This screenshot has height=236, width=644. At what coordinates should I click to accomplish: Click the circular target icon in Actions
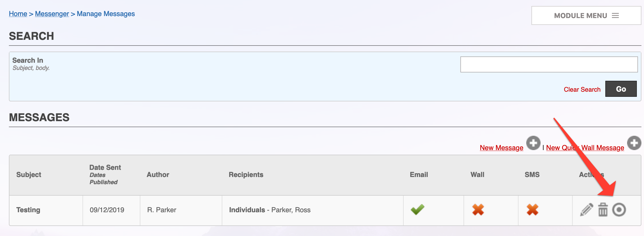(619, 210)
